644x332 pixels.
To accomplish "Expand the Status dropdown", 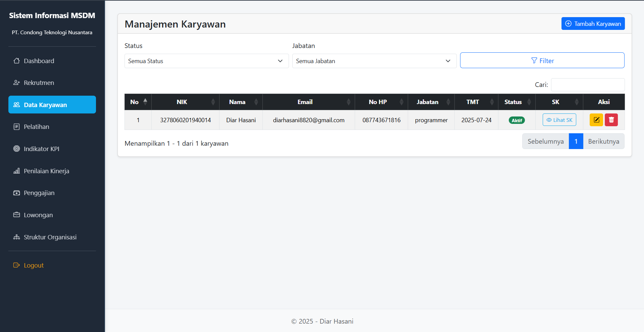I will (206, 61).
